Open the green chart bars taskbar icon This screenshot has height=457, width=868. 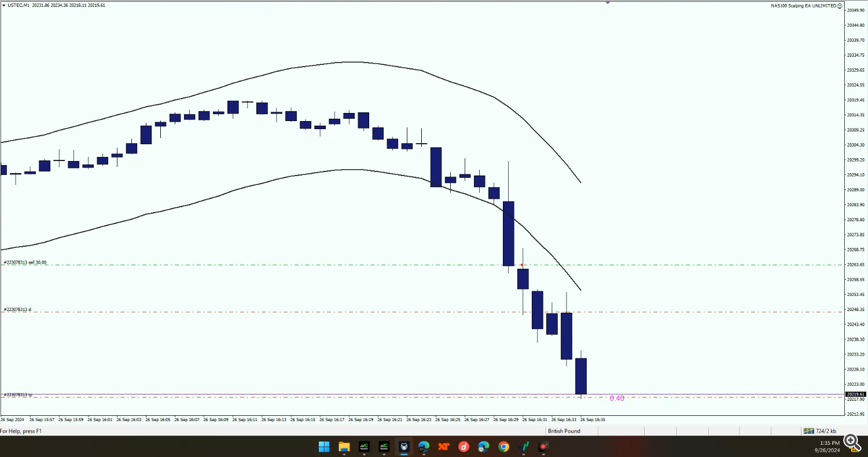click(x=524, y=447)
